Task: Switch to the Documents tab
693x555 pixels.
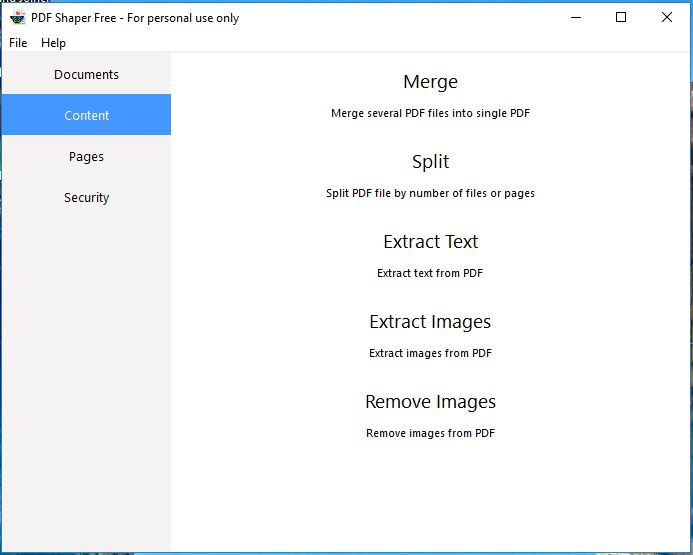Action: 86,74
